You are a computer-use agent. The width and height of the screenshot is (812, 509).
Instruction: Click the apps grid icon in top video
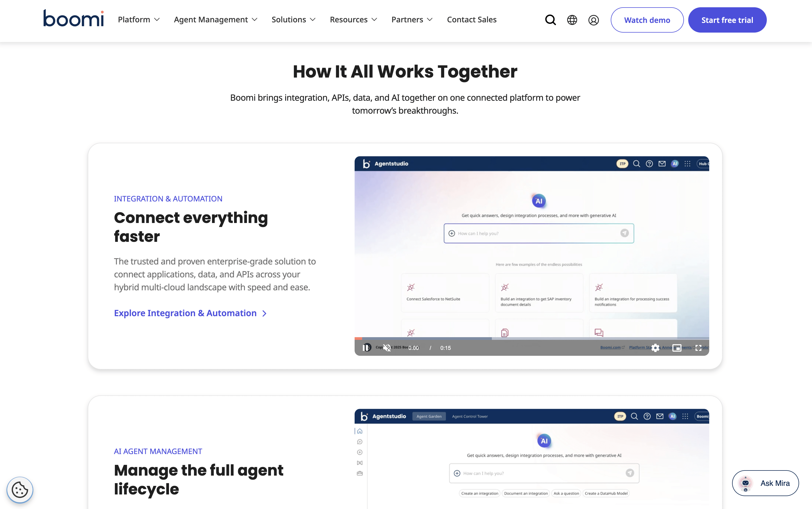tap(688, 164)
